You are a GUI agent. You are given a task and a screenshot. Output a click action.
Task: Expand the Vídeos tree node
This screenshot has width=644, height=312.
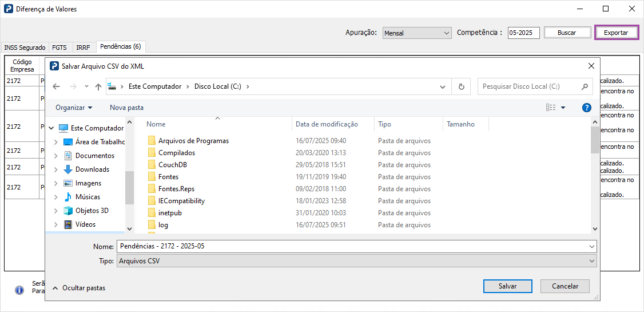coord(56,224)
